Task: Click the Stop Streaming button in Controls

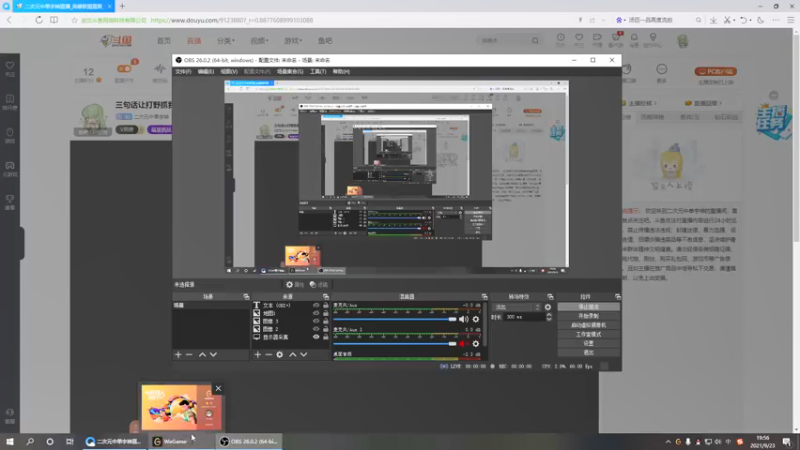Action: 588,307
